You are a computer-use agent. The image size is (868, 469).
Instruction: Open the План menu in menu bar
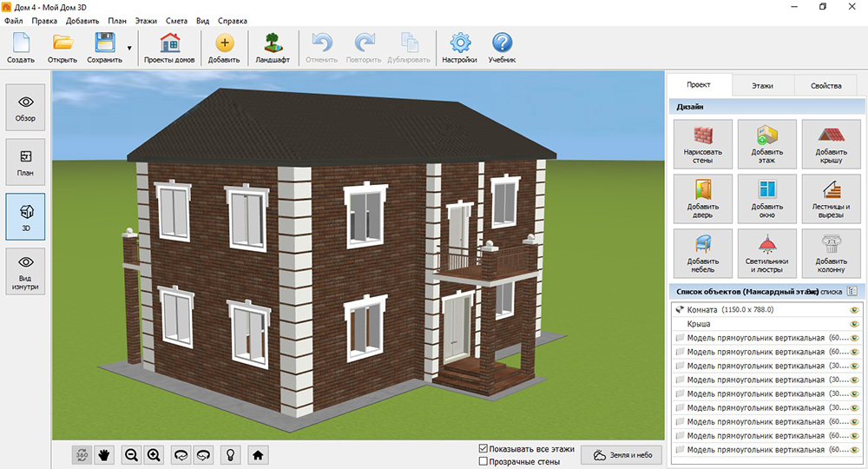click(117, 21)
